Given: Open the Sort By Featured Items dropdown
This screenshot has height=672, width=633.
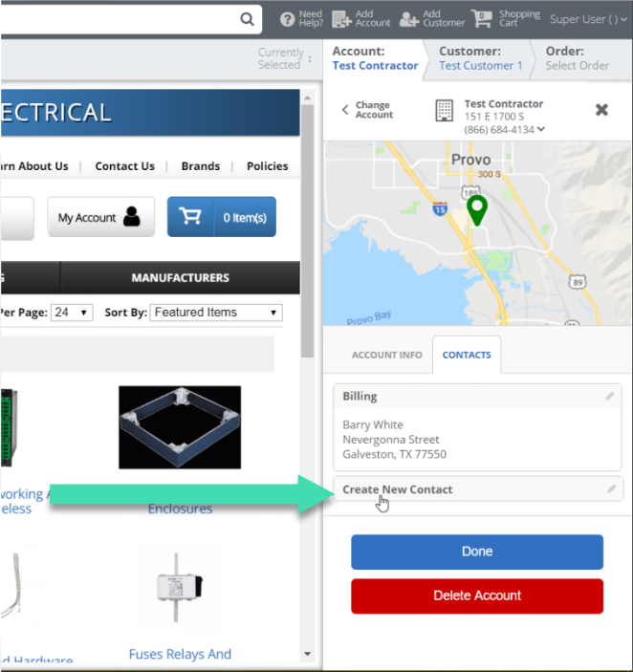Looking at the screenshot, I should pyautogui.click(x=216, y=313).
